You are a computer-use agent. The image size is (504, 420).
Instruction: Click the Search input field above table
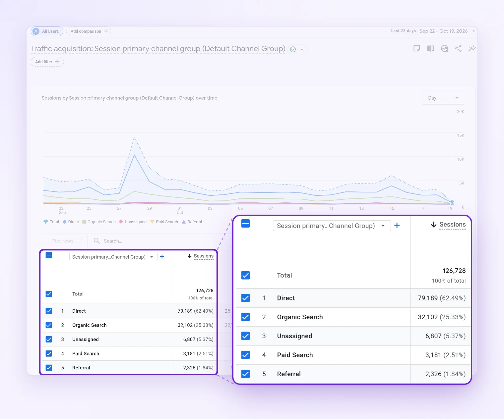coord(113,241)
